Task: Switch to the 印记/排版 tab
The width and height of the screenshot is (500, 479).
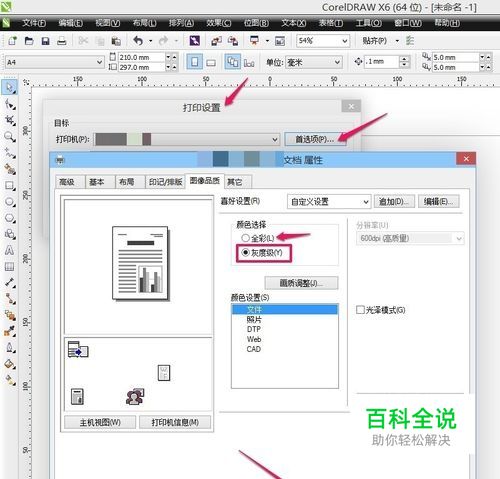Action: (165, 182)
